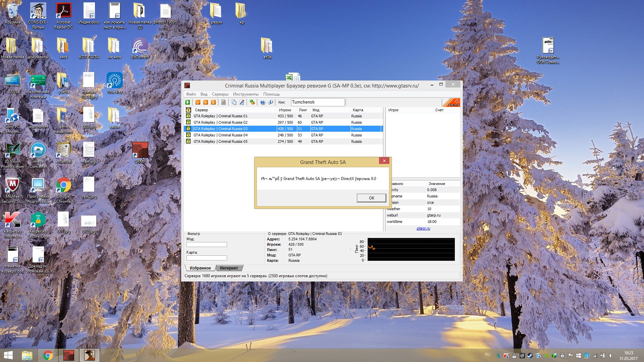
Task: Open settings via gear toolbar icon
Action: pos(252,102)
